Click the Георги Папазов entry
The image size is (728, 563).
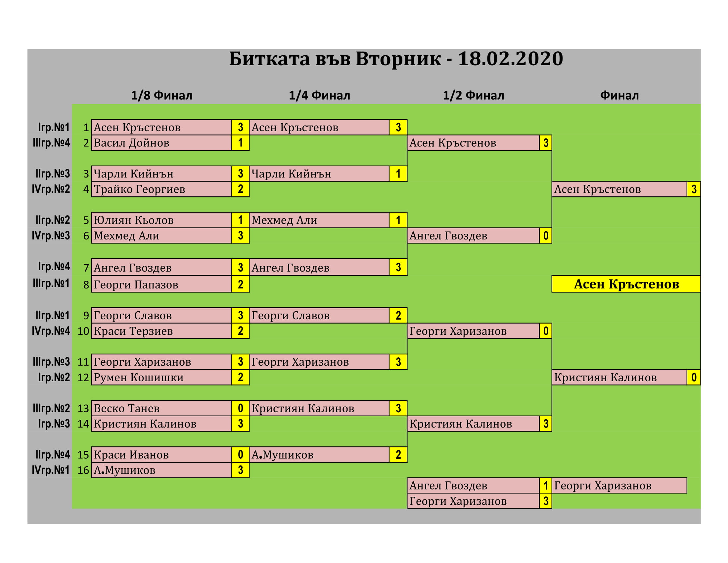pos(161,284)
